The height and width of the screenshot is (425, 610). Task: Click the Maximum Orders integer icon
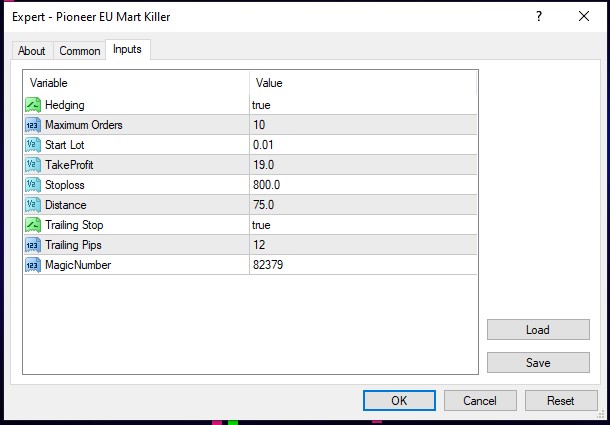pos(33,125)
